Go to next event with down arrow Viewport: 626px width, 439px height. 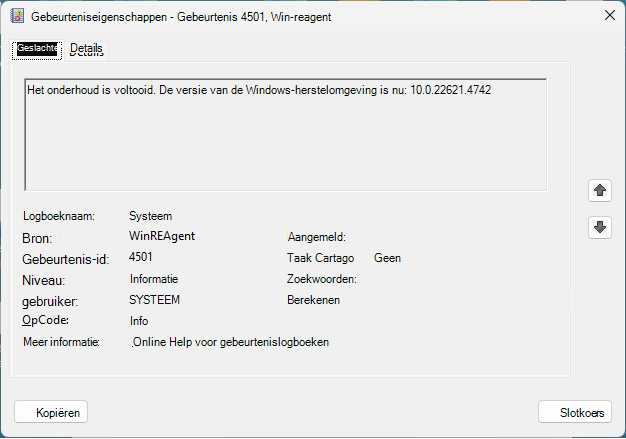pos(600,227)
